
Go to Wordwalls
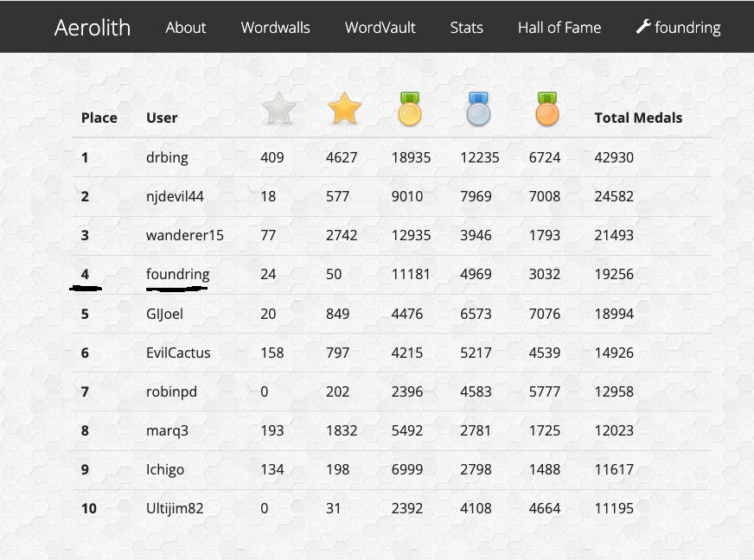click(x=276, y=28)
